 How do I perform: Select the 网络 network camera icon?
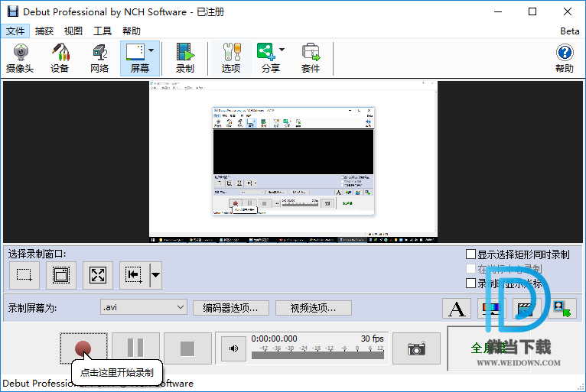point(99,59)
